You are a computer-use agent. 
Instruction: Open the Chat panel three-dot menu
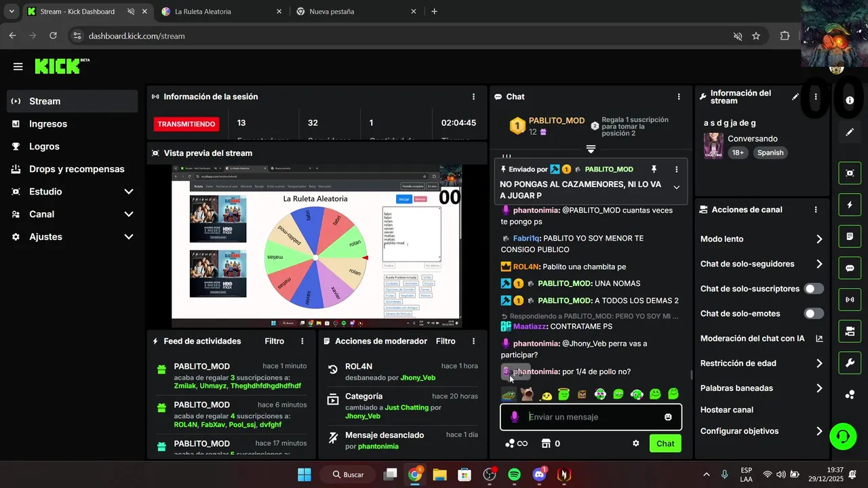[679, 97]
